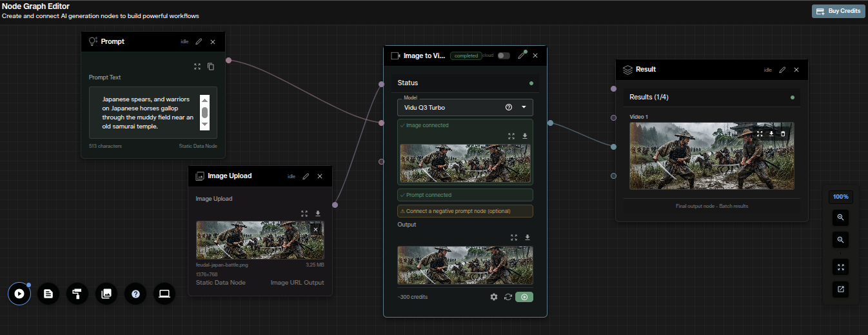Screen dimensions: 868x335
Task: Click the prompt textbox scroll down arrow
Action: 204,125
